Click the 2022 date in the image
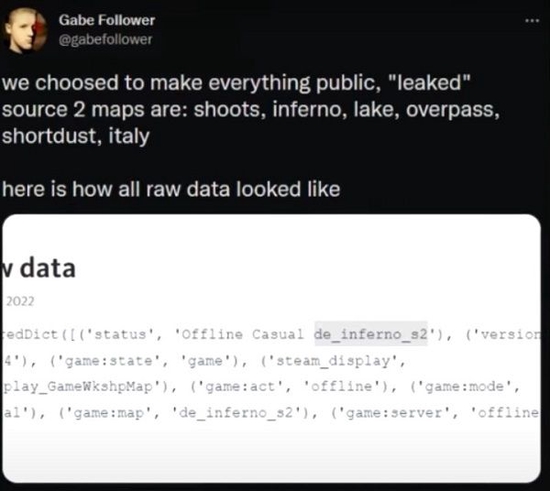 pos(20,301)
